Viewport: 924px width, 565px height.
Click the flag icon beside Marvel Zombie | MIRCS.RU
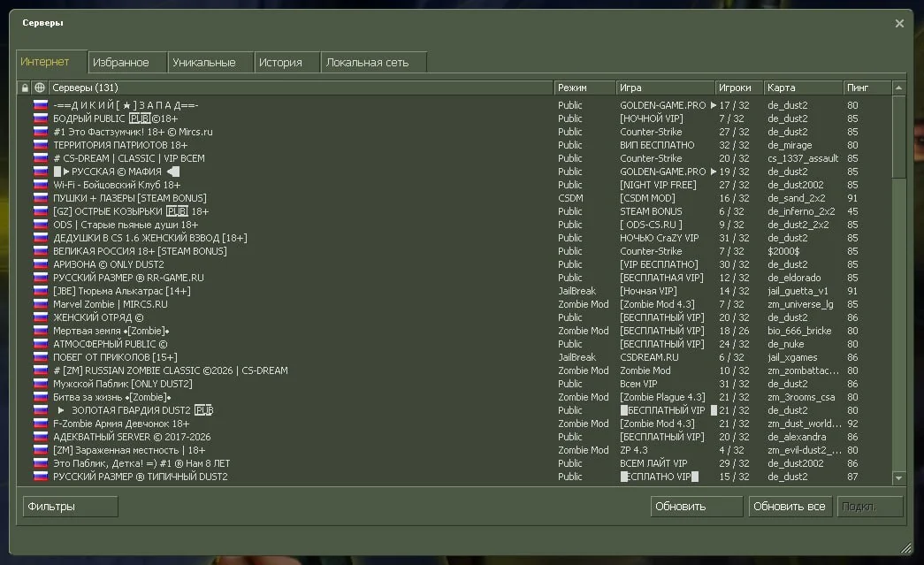tap(41, 304)
